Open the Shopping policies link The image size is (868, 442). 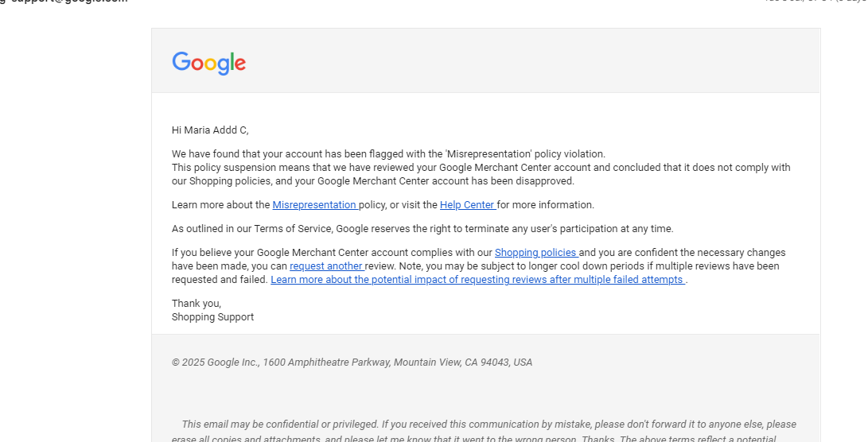click(535, 253)
